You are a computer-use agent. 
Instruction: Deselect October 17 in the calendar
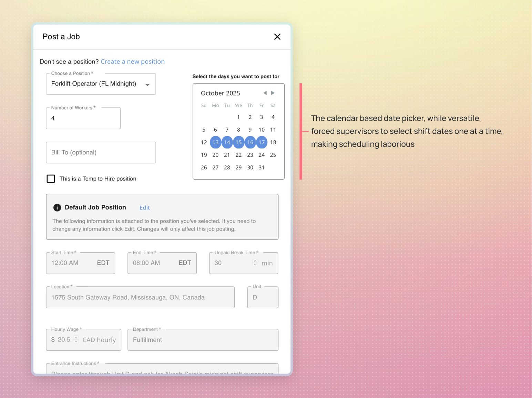(262, 142)
